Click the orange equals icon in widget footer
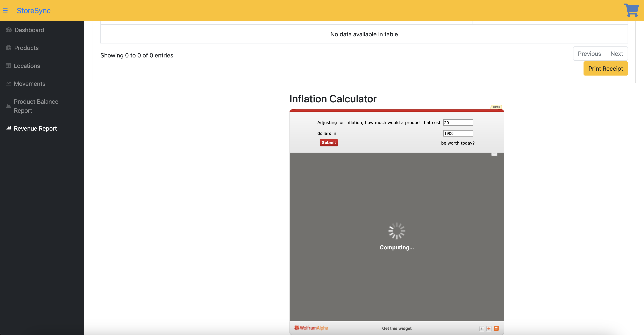Screen dimensions: 644x335 click(x=496, y=328)
